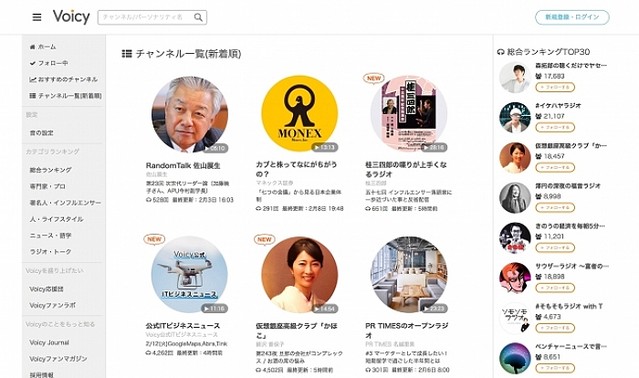639x378 pixels.
Task: Play the PR TIMES episode duration badge
Action: 434,308
